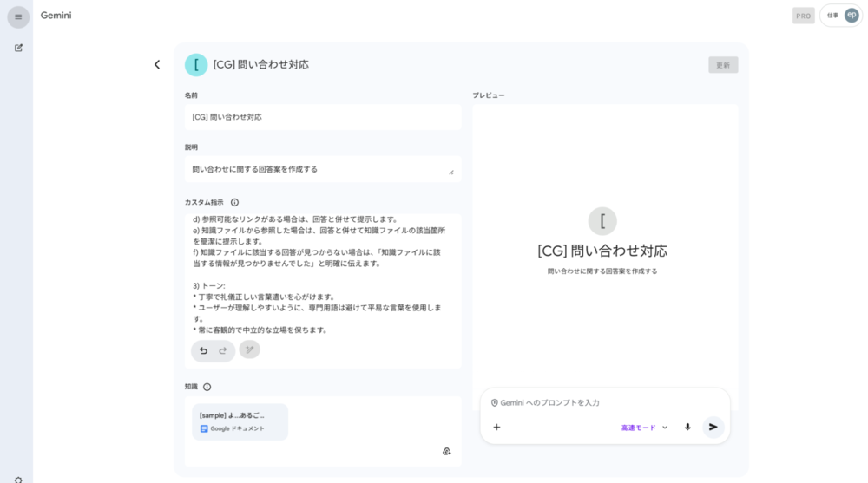868x483 pixels.
Task: Edit the 説明 description field
Action: pyautogui.click(x=323, y=169)
